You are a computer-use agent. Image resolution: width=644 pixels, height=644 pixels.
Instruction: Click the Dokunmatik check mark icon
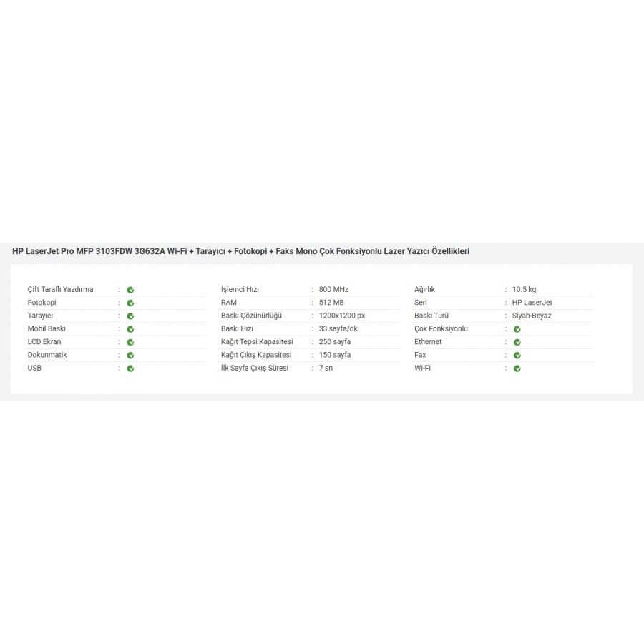tap(130, 355)
